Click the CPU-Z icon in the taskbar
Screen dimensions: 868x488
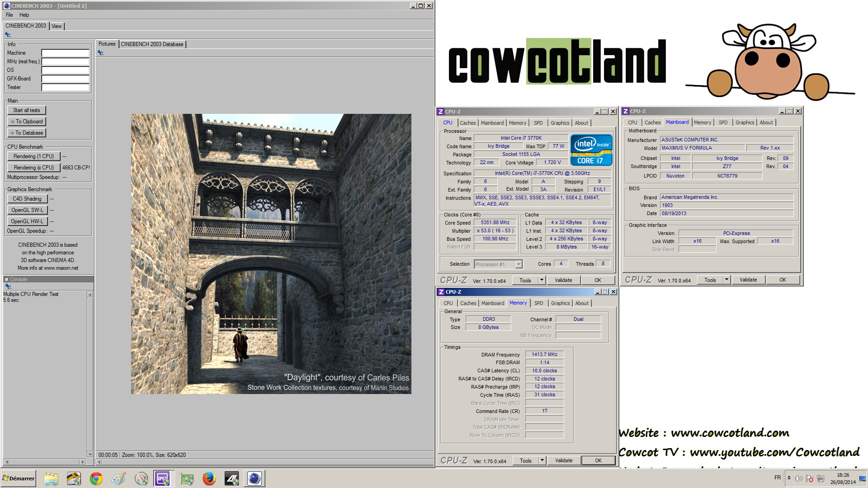click(x=162, y=479)
